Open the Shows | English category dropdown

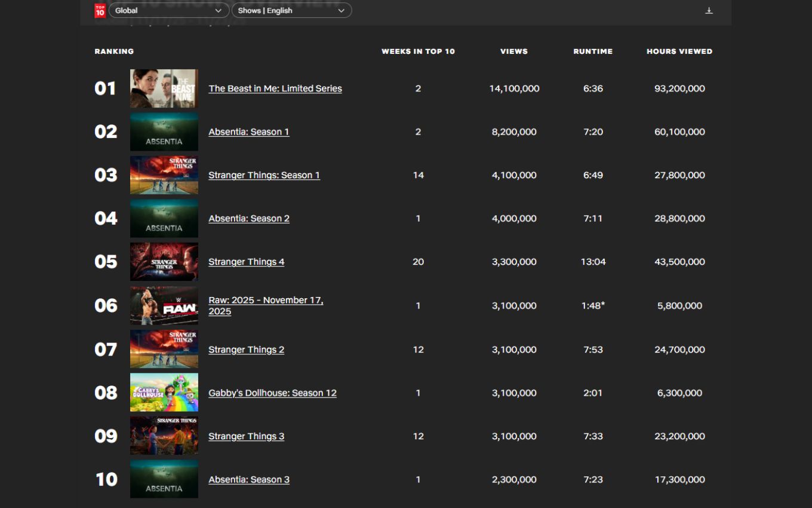(291, 10)
